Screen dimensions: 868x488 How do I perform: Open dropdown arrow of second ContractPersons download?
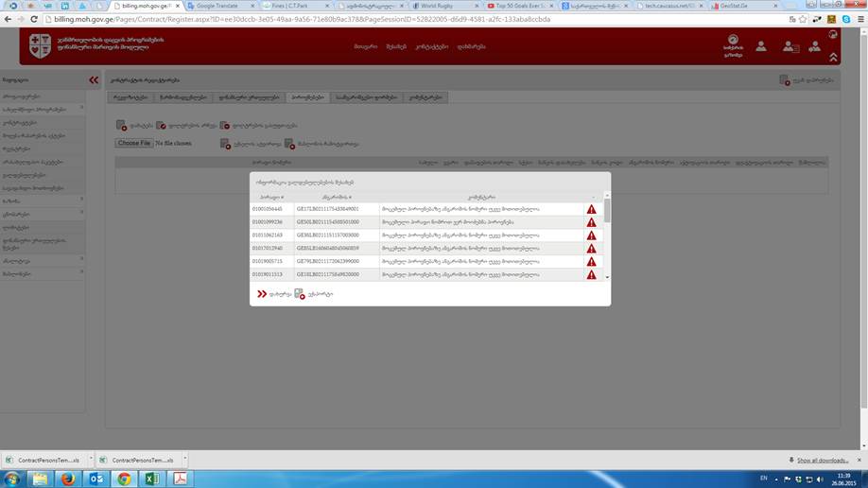(180, 460)
